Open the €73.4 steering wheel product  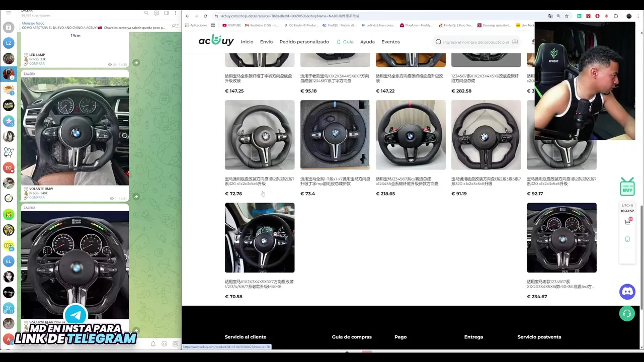335,135
